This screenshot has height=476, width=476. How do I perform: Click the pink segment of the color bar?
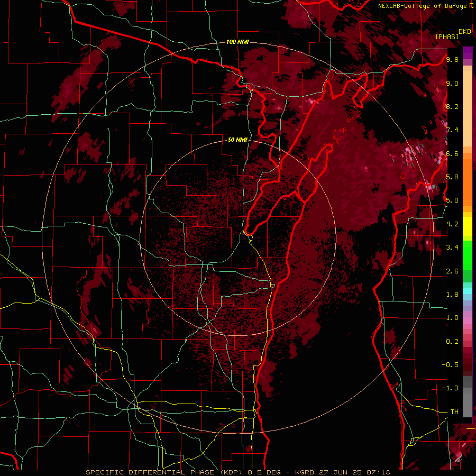[467, 321]
